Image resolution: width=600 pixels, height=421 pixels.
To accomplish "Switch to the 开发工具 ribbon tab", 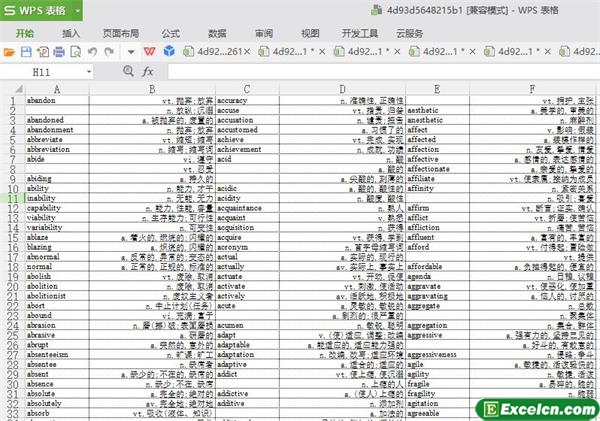I will coord(360,34).
